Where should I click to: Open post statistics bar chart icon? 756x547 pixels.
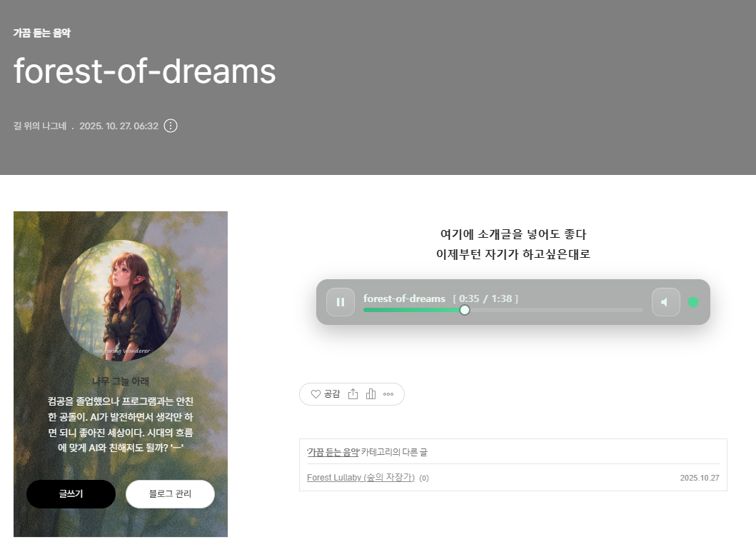(x=371, y=394)
